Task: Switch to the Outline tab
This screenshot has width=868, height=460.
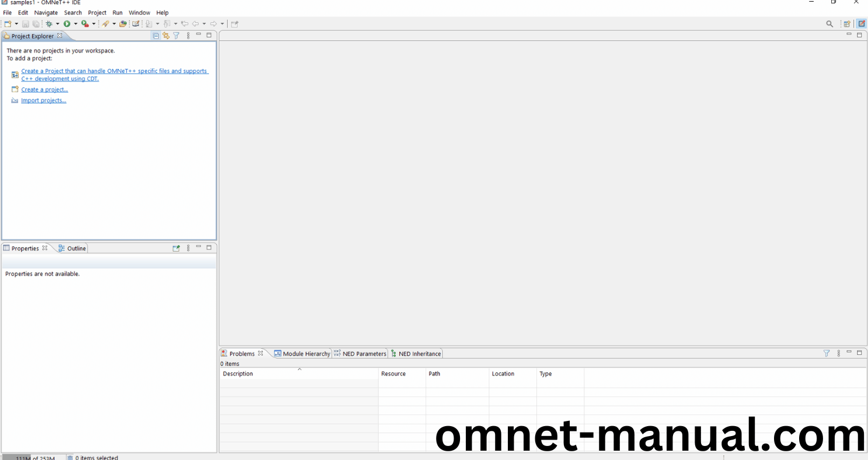Action: coord(72,248)
